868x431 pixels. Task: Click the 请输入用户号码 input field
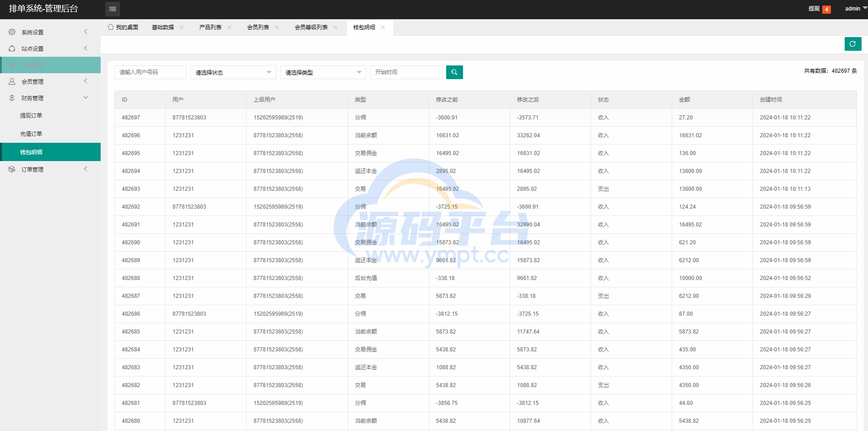point(151,72)
